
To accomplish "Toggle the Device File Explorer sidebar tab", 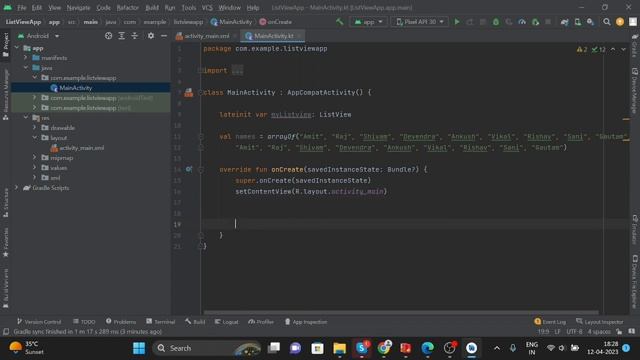I will 635,282.
